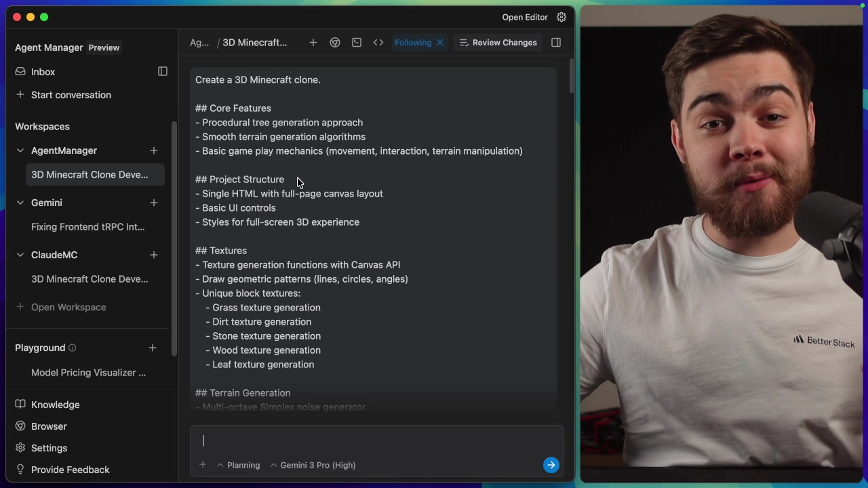Click the Provide Feedback link

tap(70, 470)
